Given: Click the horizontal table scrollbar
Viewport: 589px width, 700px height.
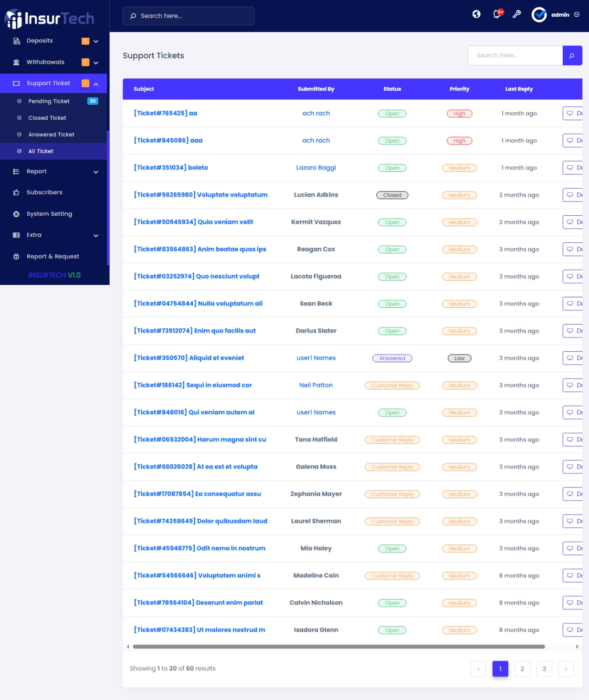Looking at the screenshot, I should tap(339, 647).
